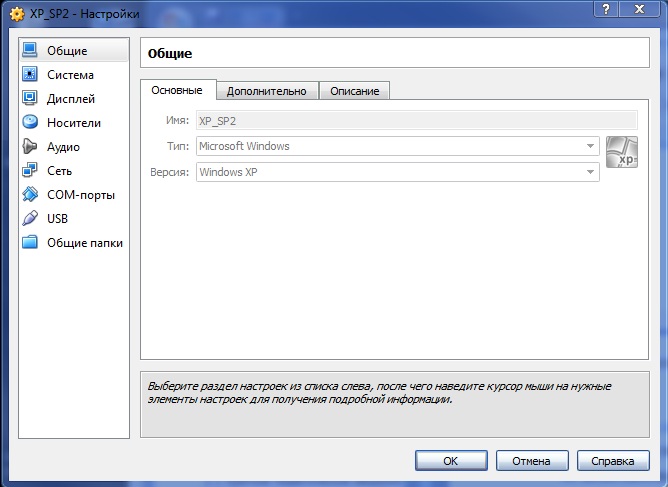Open help with the Справка button
The height and width of the screenshot is (487, 668).
[613, 461]
